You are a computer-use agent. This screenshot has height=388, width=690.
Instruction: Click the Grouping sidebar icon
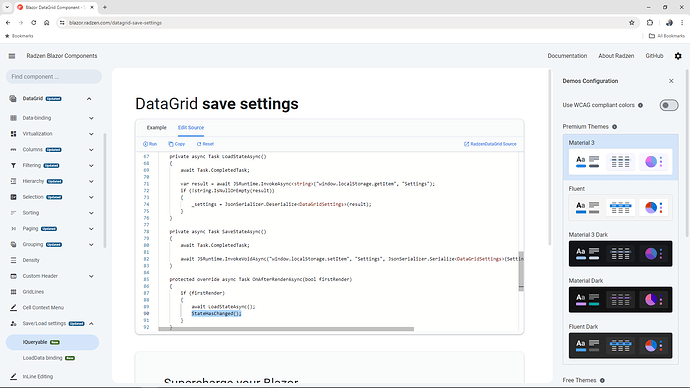click(x=13, y=245)
